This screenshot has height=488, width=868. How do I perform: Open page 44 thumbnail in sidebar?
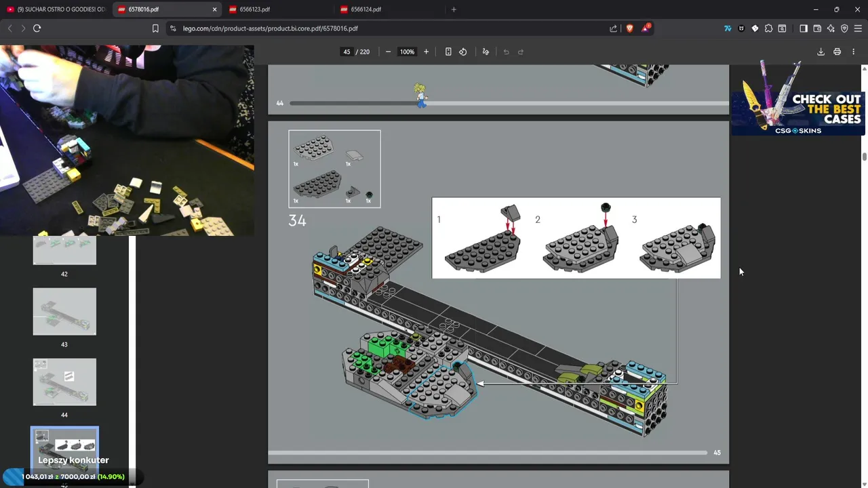pyautogui.click(x=64, y=382)
